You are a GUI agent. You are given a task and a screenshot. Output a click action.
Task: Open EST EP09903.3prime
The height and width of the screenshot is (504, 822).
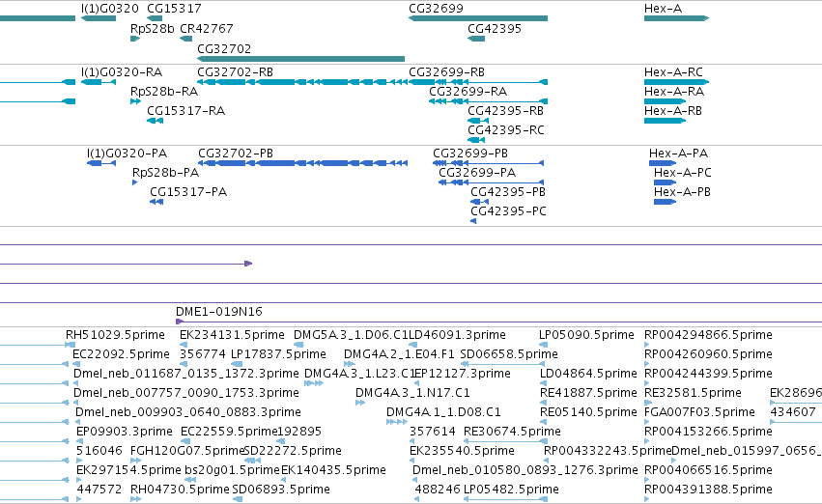[125, 432]
